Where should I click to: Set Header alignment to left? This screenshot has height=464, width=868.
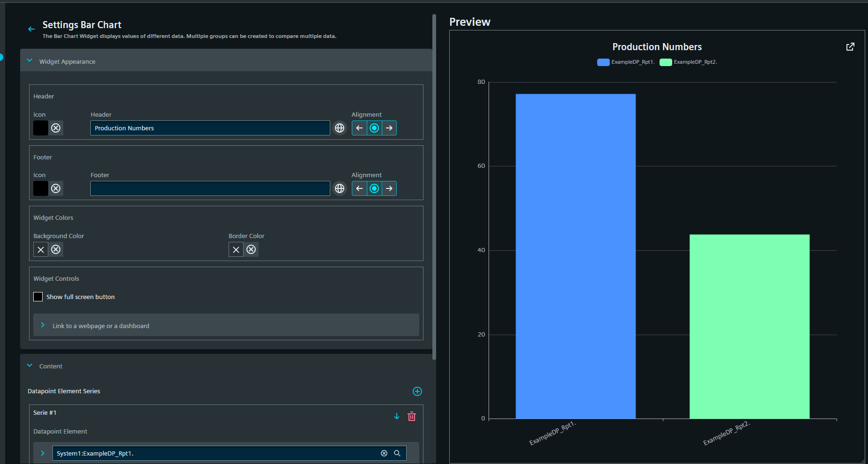359,128
